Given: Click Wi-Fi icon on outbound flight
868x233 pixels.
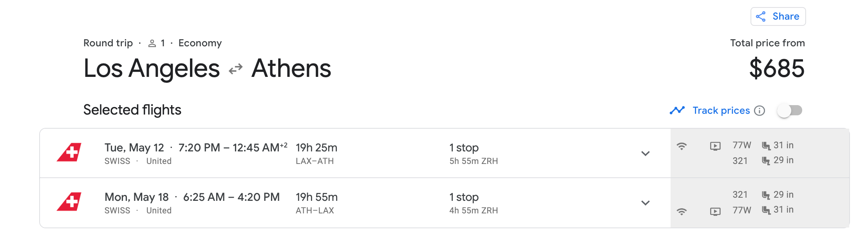Looking at the screenshot, I should [682, 146].
